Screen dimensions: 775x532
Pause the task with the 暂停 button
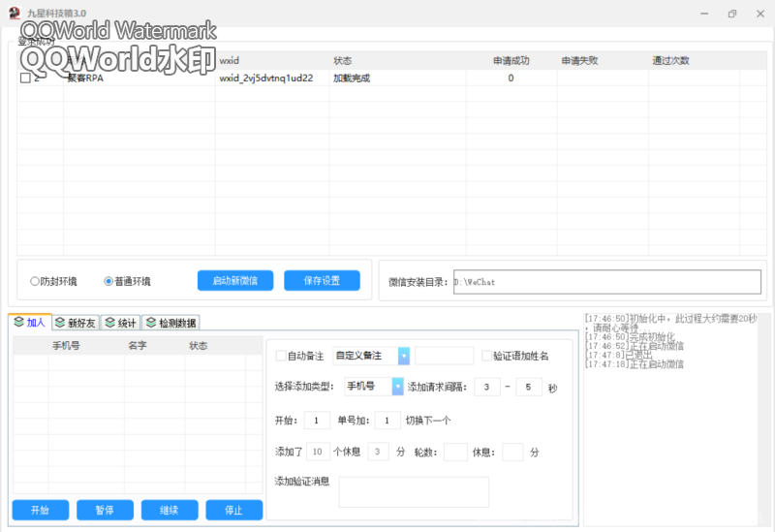point(104,510)
